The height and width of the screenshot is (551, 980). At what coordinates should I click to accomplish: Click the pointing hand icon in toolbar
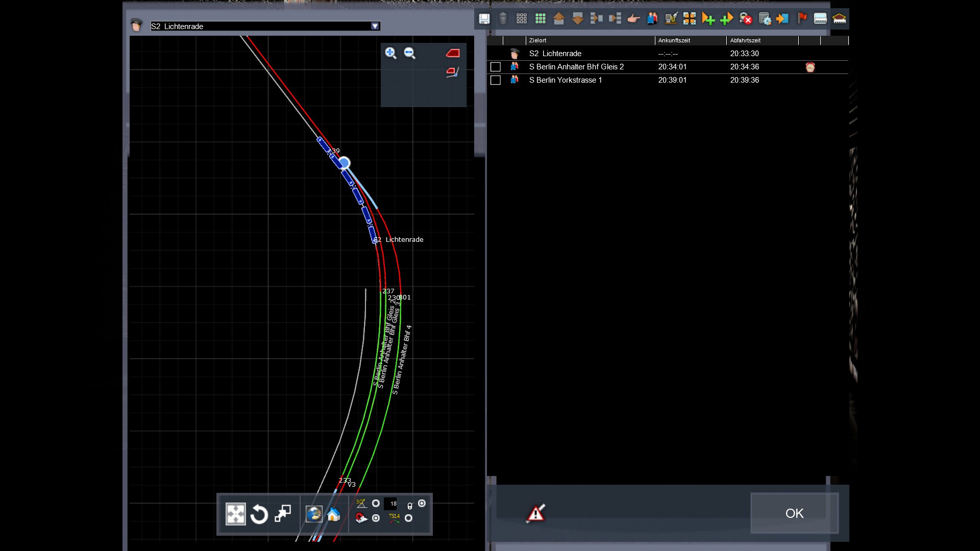tap(633, 19)
